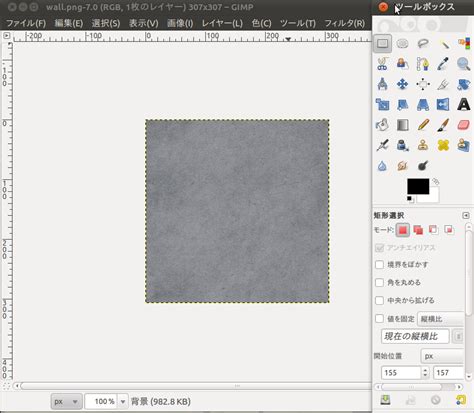
Task: Toggle quick mask at canvas bottom-left
Action: 6,386
